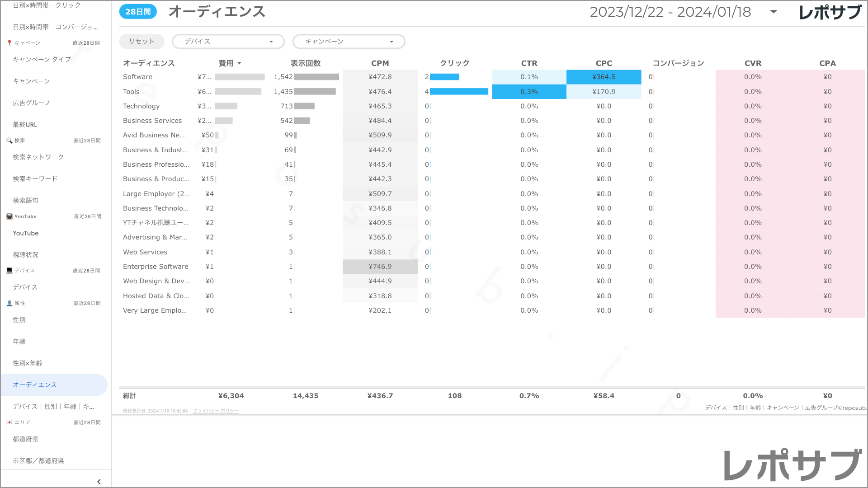The width and height of the screenshot is (868, 488).
Task: Go to the 性別×年齢 sidebar page
Action: pos(28,363)
